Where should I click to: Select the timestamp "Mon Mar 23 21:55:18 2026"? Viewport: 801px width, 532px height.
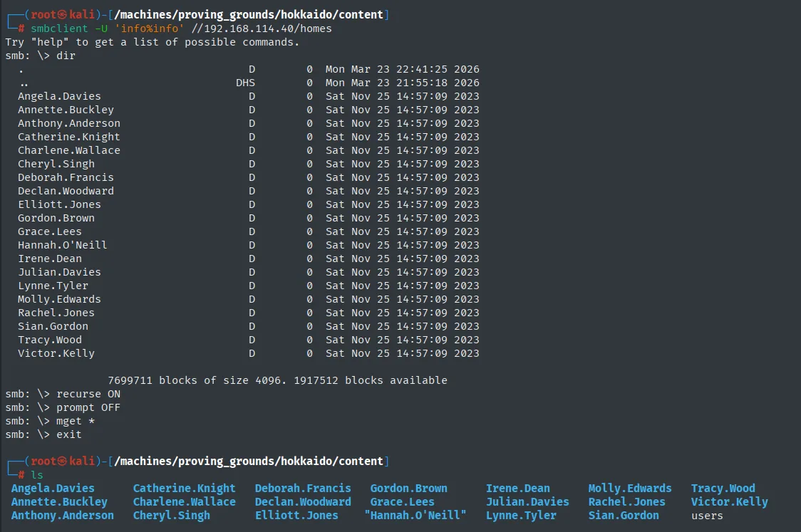403,83
